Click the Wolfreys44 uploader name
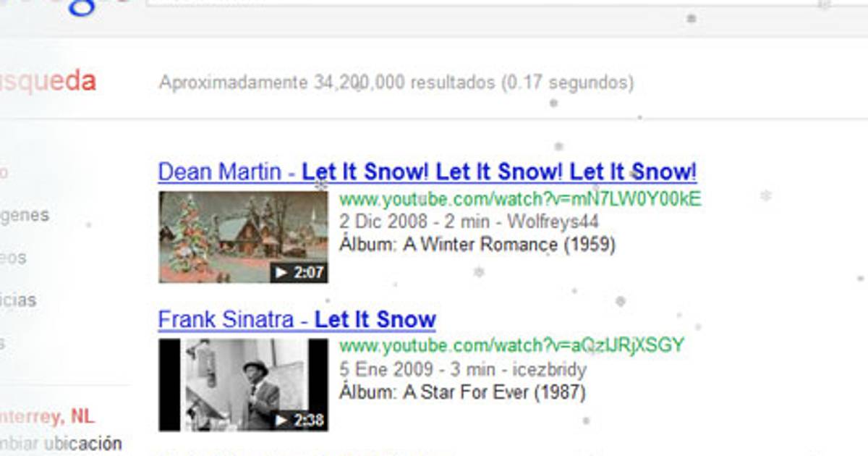This screenshot has width=868, height=456. coord(553,222)
